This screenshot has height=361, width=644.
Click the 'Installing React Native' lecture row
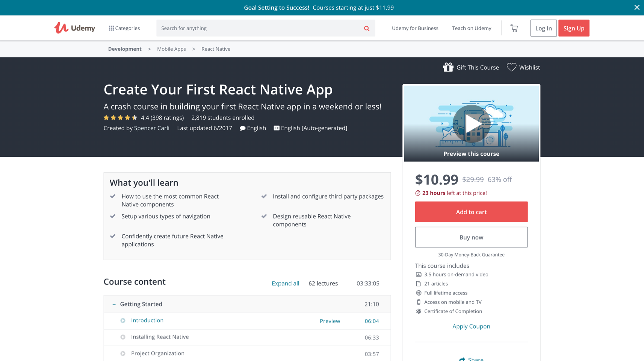coord(247,337)
